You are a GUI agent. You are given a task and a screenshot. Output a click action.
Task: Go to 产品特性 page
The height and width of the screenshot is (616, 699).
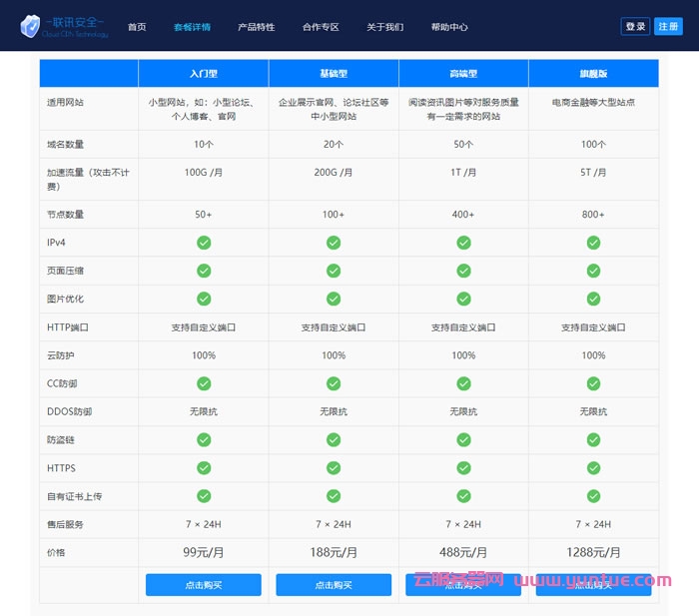pos(256,27)
